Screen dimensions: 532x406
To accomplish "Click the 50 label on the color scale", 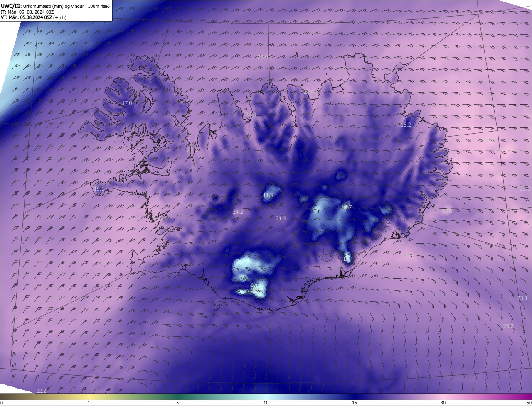I will click(x=529, y=403).
